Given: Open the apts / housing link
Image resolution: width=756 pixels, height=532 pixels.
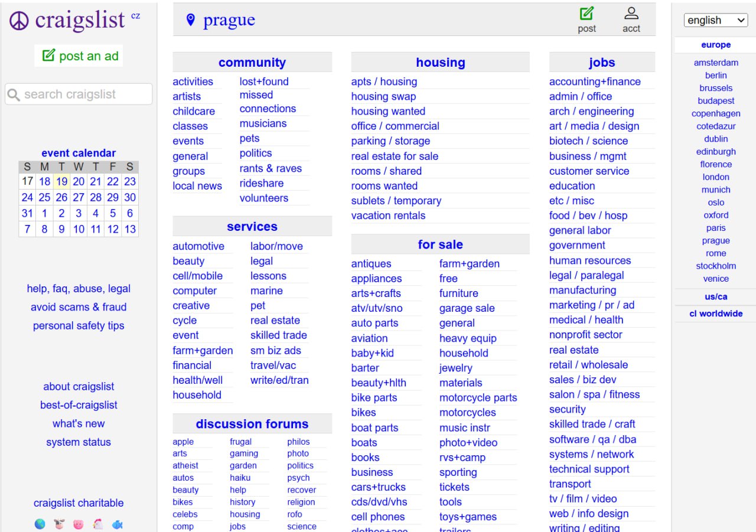Looking at the screenshot, I should (384, 81).
